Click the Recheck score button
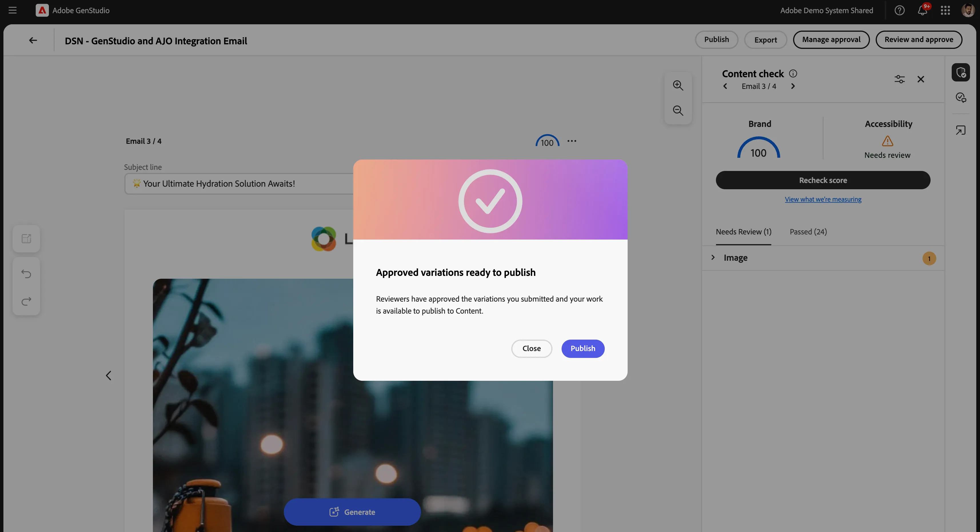The width and height of the screenshot is (980, 532). click(x=823, y=180)
